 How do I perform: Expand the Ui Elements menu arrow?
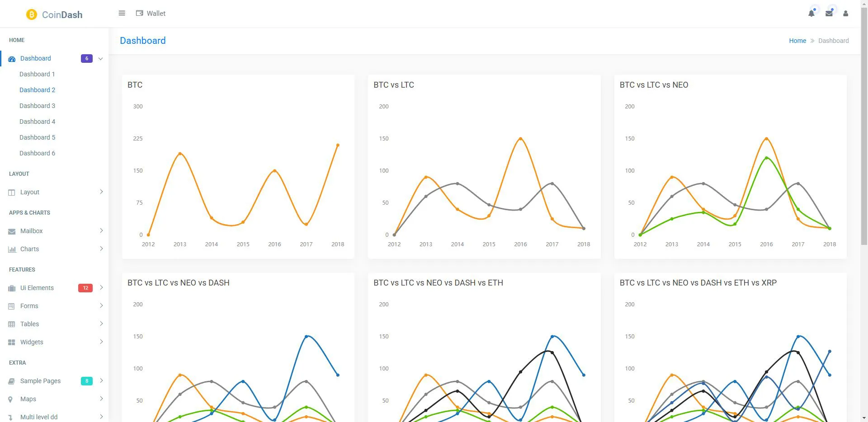101,287
